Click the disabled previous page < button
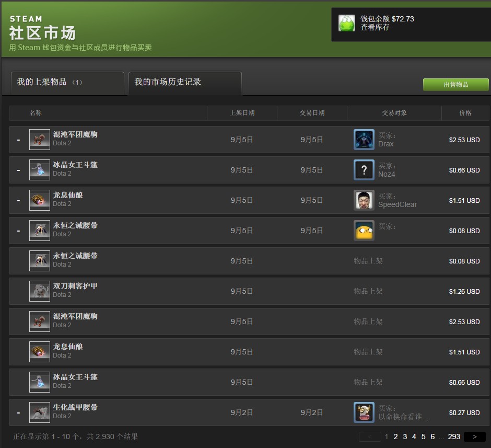491x448 pixels. click(370, 436)
